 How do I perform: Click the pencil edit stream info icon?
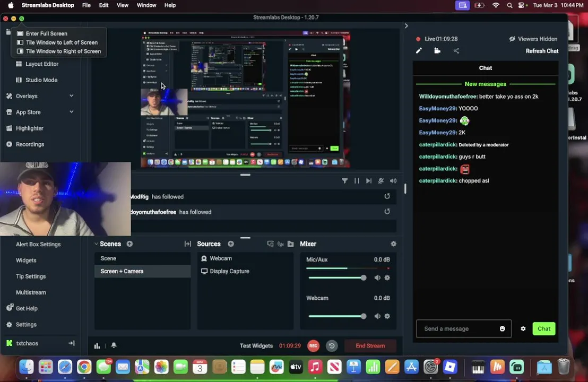(419, 50)
